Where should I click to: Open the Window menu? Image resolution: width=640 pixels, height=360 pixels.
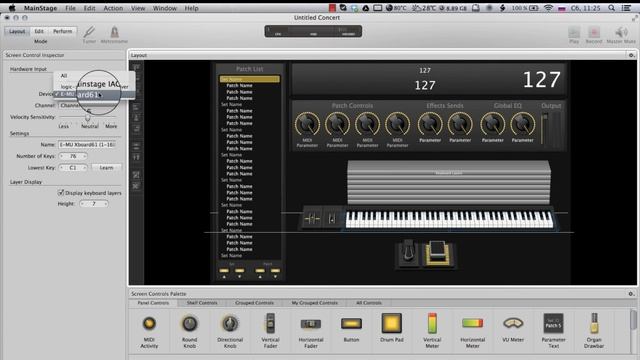pos(165,8)
